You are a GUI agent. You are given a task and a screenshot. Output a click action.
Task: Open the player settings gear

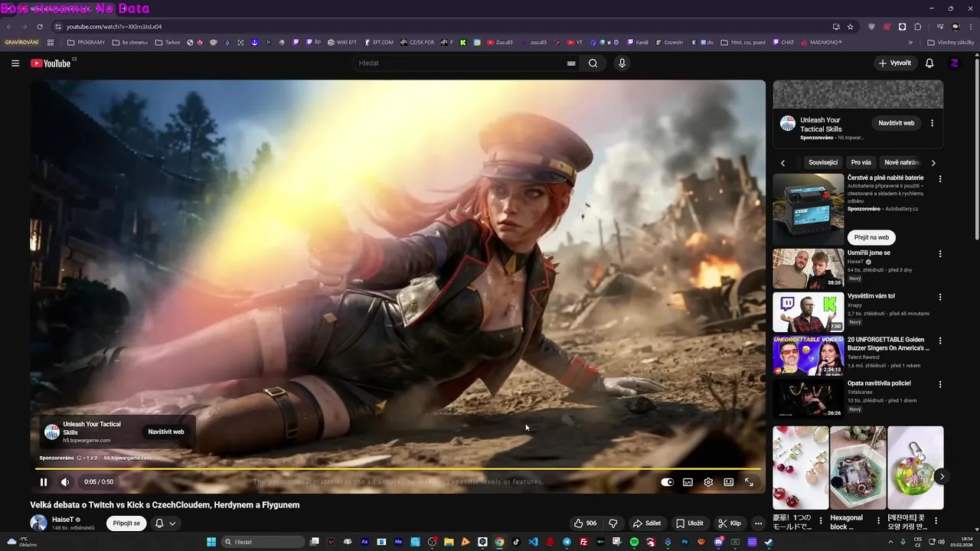(x=708, y=482)
